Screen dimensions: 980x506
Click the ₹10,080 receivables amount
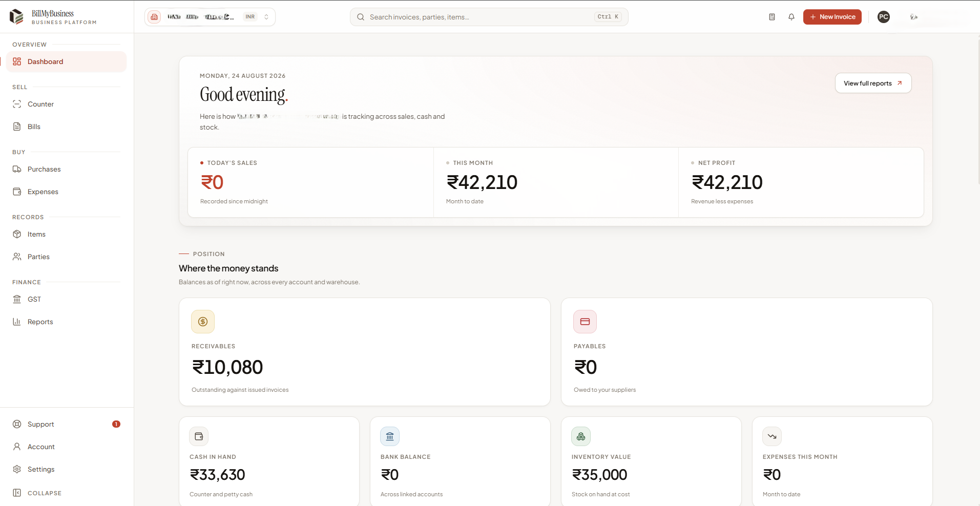click(x=227, y=367)
